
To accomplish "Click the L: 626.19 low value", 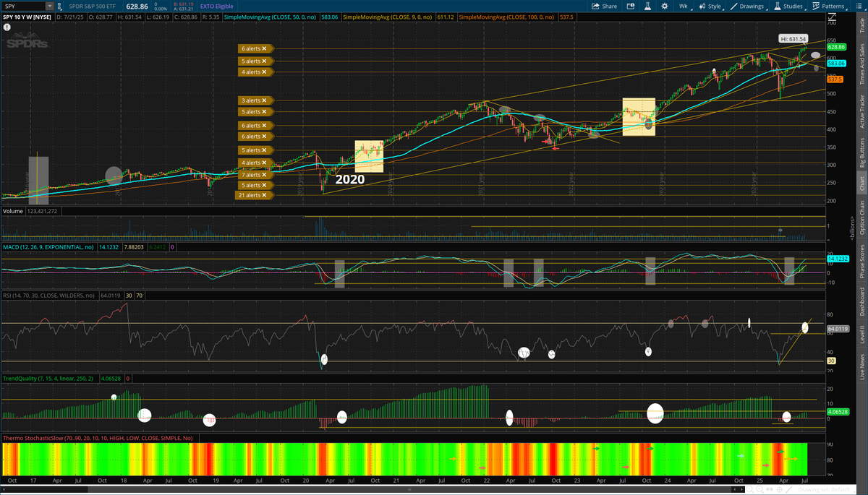I will click(x=159, y=16).
